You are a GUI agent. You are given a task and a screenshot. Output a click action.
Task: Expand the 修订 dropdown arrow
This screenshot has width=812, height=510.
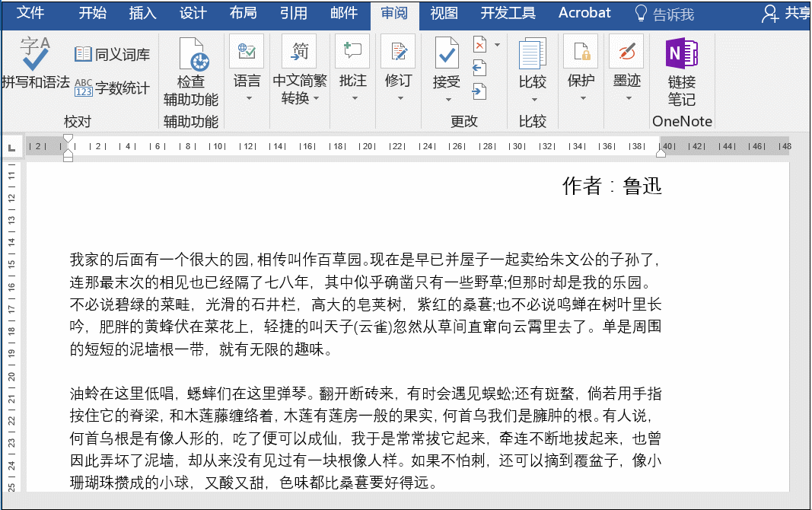click(400, 98)
